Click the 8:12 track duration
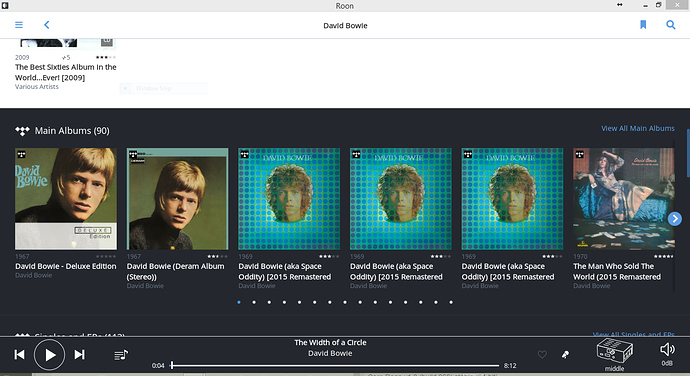The image size is (690, 376). 510,365
